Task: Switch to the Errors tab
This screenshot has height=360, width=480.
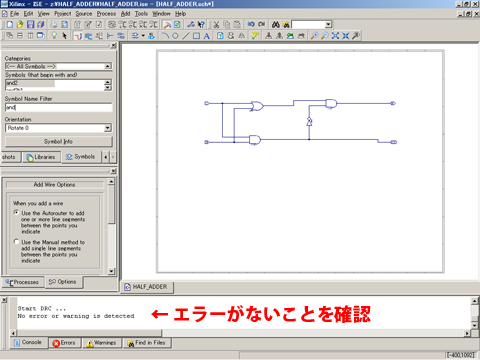Action: pyautogui.click(x=64, y=343)
